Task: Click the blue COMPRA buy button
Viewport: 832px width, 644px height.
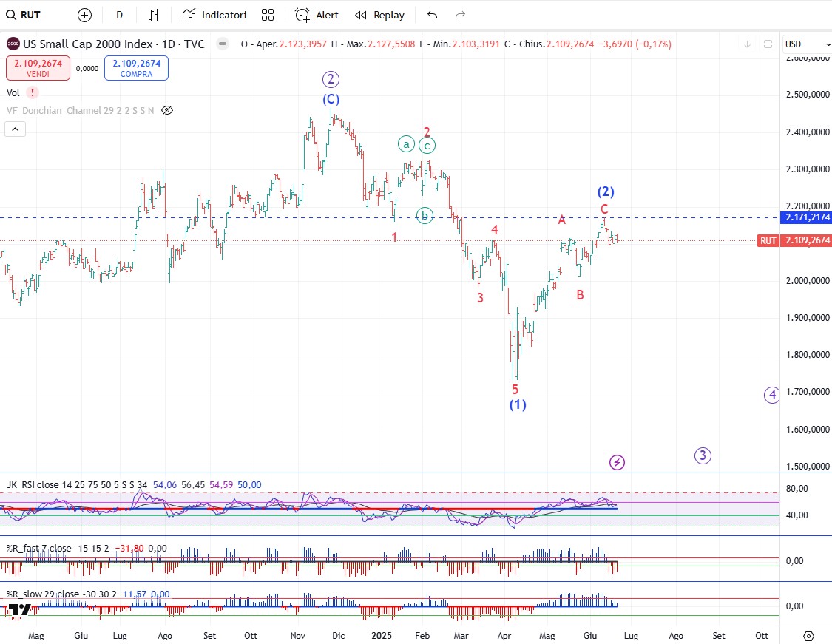Action: pyautogui.click(x=136, y=68)
